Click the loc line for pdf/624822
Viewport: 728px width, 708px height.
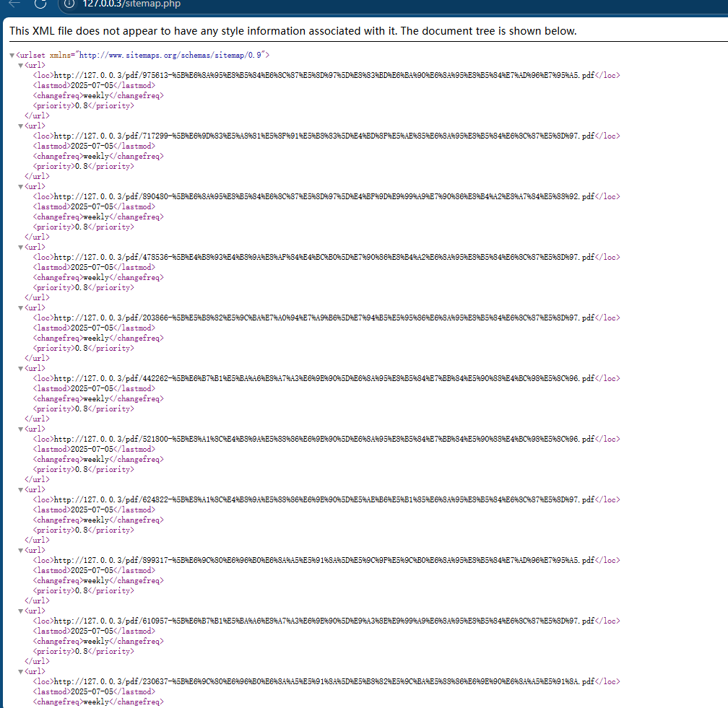[326, 499]
